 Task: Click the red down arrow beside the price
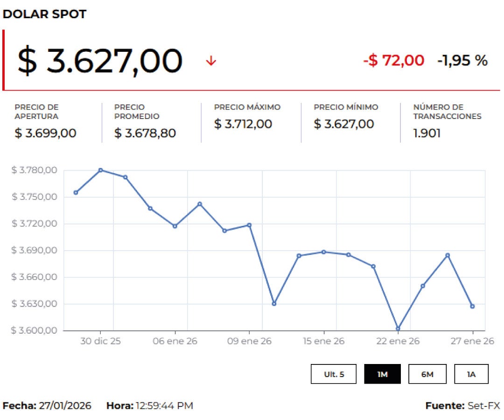click(211, 61)
